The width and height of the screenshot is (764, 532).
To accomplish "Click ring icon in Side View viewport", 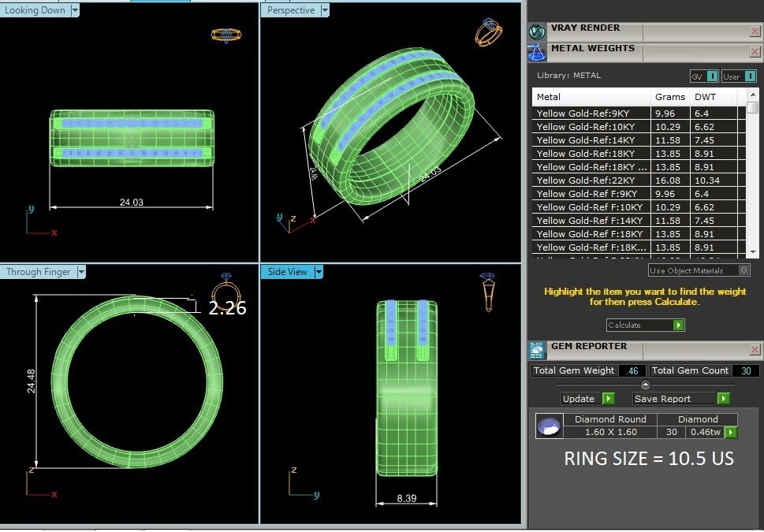I will (x=488, y=292).
